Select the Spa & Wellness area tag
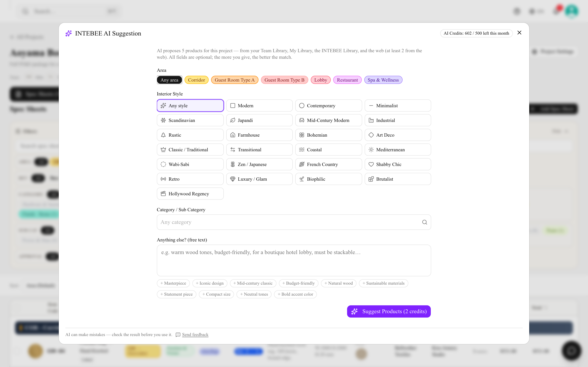The image size is (588, 367). point(383,80)
